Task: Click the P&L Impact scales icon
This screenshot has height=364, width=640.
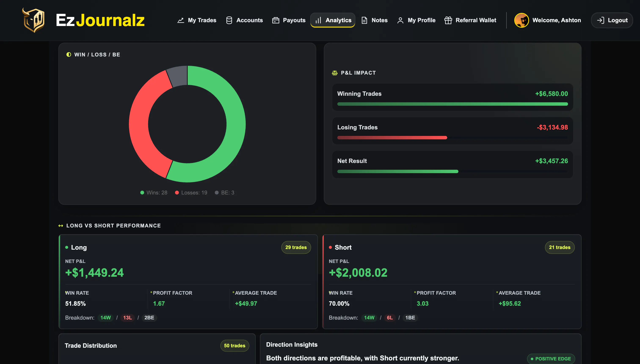Action: coord(335,73)
